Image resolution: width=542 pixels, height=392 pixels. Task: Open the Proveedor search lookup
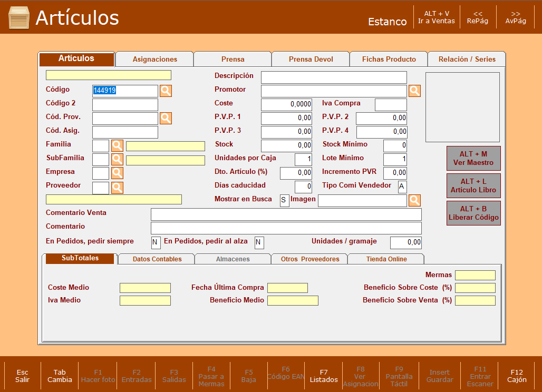click(x=117, y=188)
